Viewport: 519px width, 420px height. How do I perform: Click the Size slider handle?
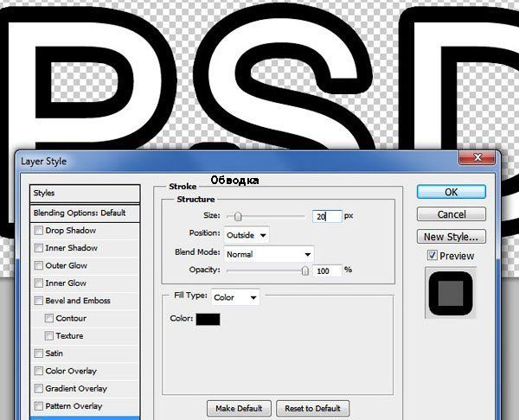tap(238, 217)
